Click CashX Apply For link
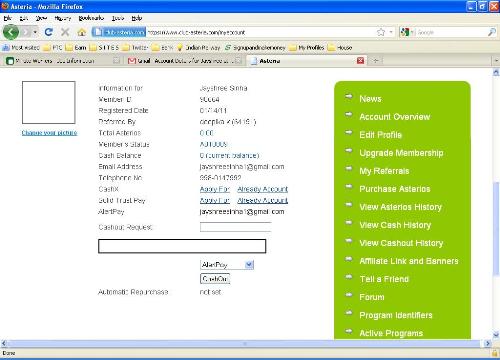Viewport: 500px width, 360px height. coord(215,189)
